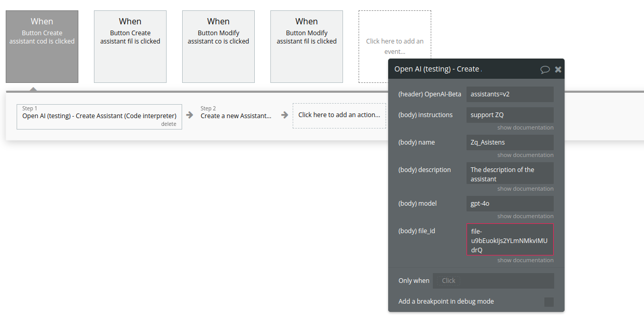Show documentation under the model field
This screenshot has width=644, height=328.
tap(525, 216)
